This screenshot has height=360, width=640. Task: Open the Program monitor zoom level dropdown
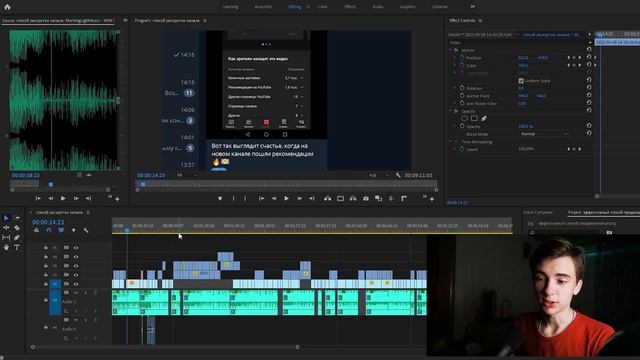pos(187,175)
